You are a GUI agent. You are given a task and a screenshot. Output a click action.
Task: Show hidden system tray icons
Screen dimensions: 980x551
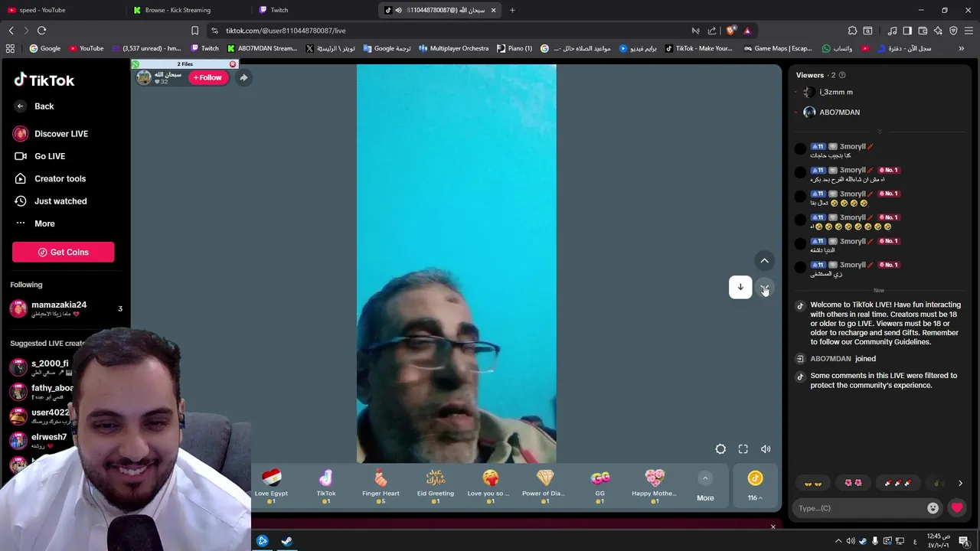pos(838,541)
